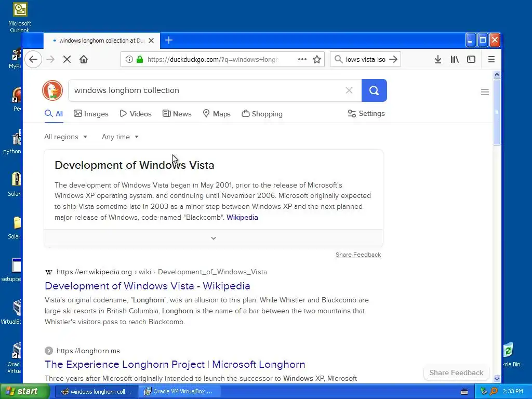
Task: Open Microsoft Outlook desktop icon
Action: point(20,18)
